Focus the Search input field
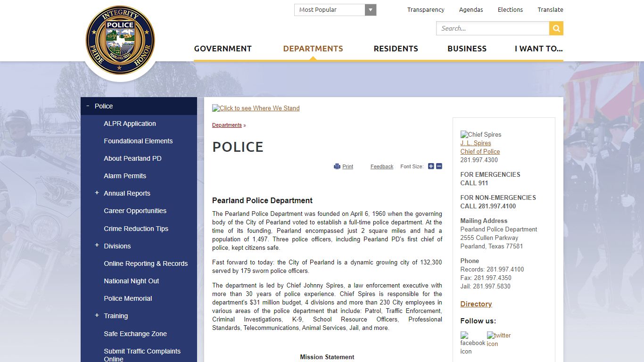644x362 pixels. tap(493, 28)
